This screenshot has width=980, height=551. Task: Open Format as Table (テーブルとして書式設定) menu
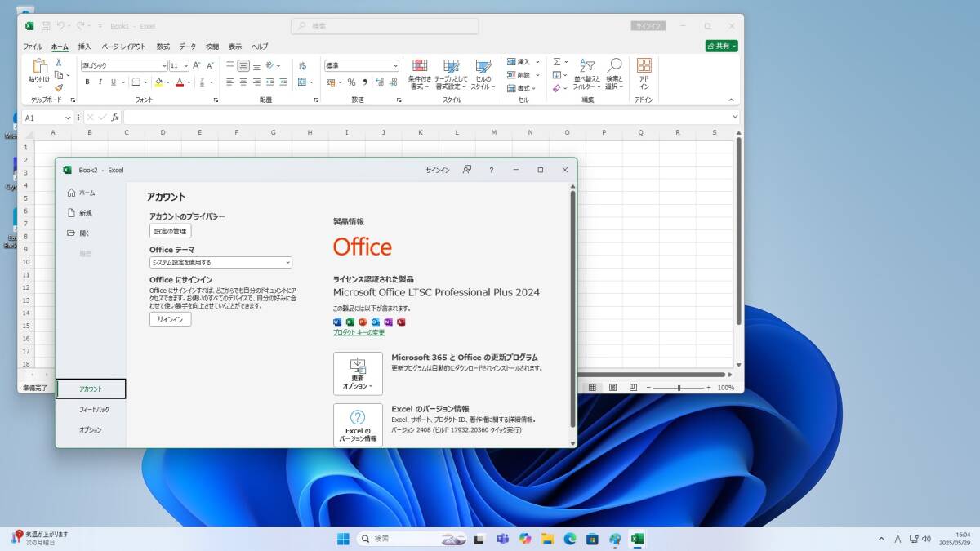[452, 74]
